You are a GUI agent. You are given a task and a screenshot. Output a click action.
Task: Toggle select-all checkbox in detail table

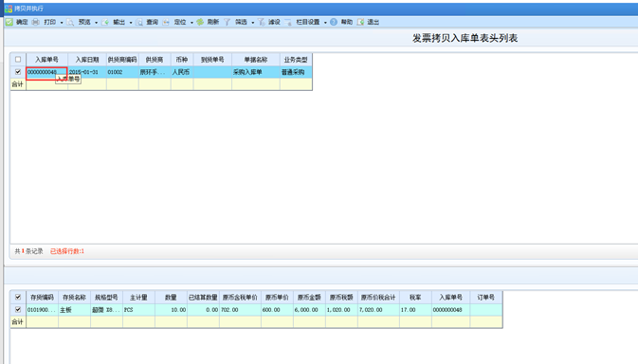click(18, 298)
